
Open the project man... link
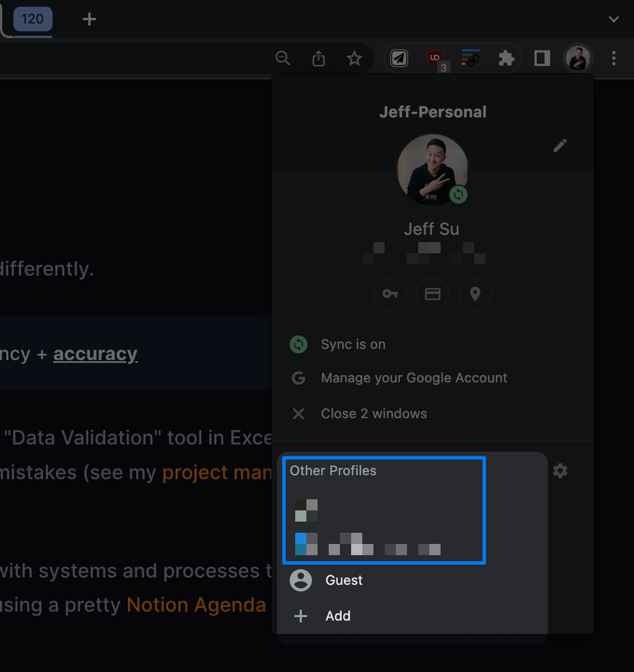(217, 472)
